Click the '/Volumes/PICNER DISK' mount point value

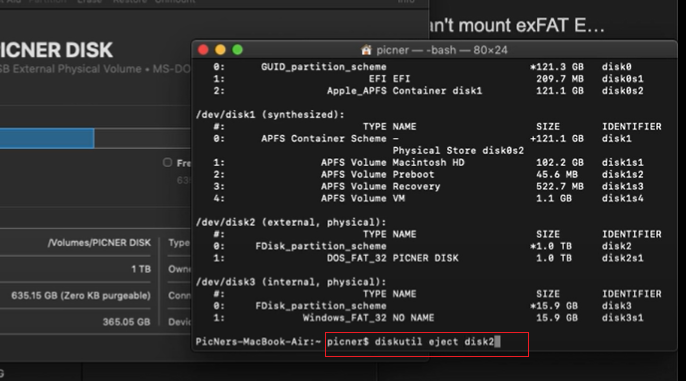coord(99,243)
